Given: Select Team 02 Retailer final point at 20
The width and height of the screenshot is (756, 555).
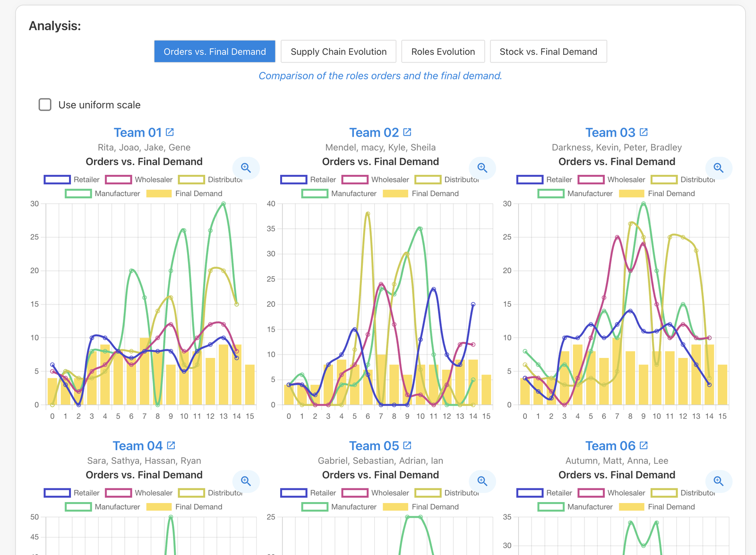Looking at the screenshot, I should coord(473,304).
